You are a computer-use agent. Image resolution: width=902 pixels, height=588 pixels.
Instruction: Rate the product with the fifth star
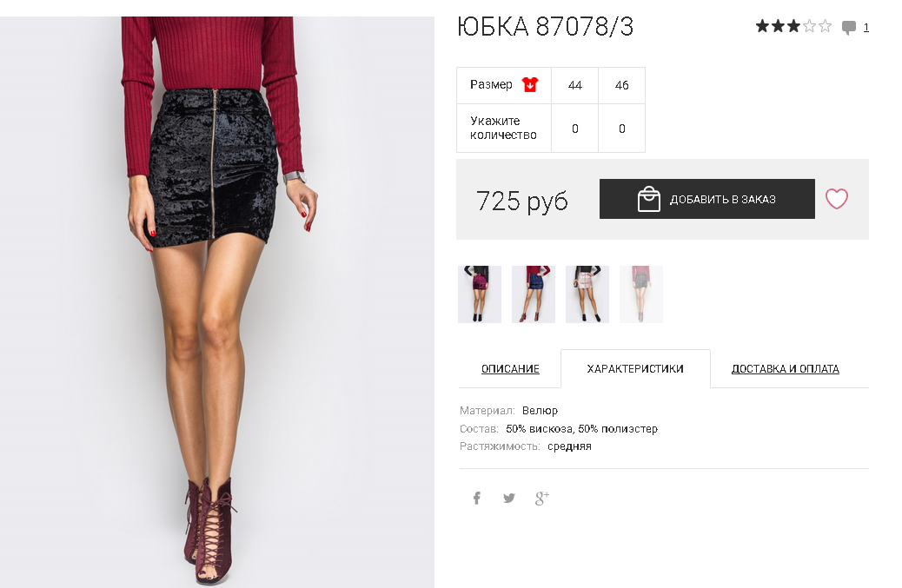tap(825, 26)
